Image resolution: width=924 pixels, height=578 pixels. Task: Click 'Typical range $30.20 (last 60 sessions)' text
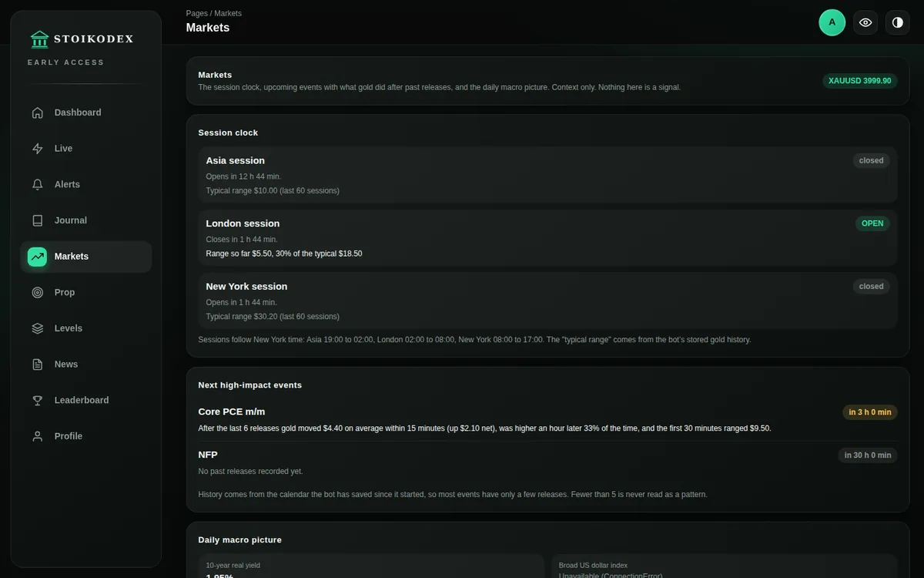[x=273, y=316]
